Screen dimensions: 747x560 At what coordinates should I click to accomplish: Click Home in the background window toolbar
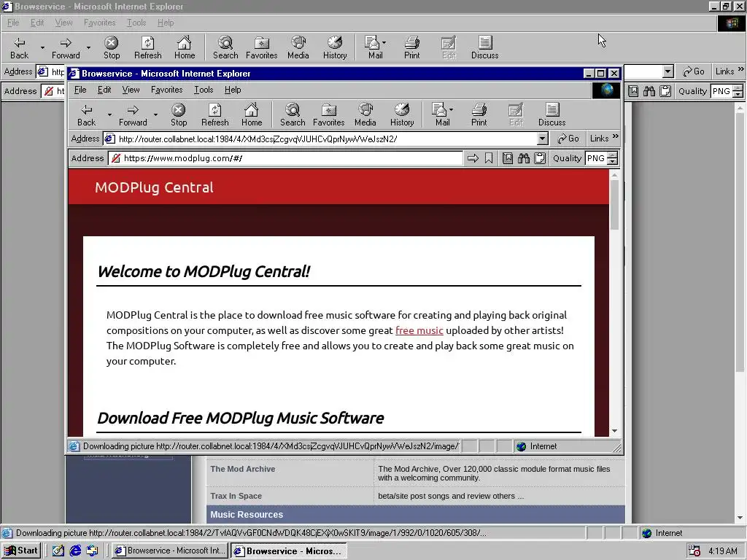tap(185, 48)
